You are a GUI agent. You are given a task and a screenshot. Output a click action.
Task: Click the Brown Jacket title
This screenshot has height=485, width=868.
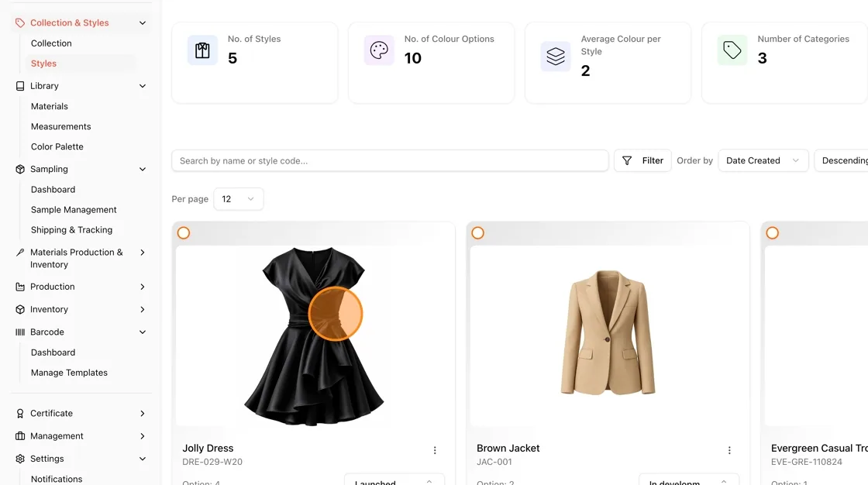pyautogui.click(x=508, y=449)
